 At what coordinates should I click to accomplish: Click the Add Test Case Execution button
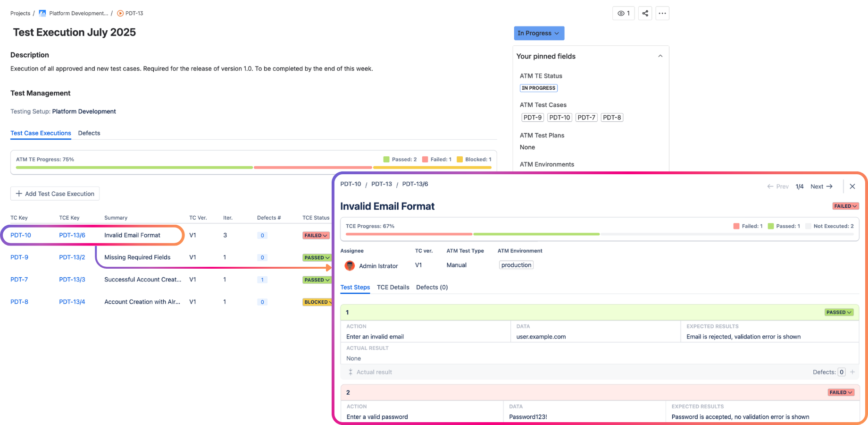click(x=54, y=194)
